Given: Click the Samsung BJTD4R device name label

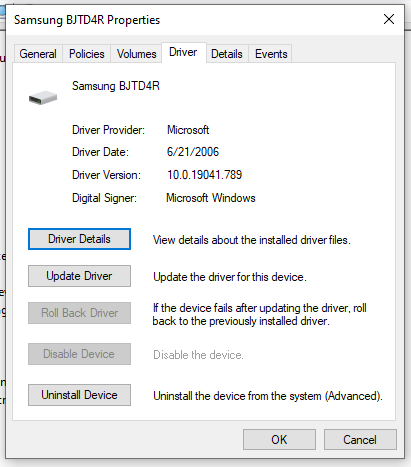Looking at the screenshot, I should (x=116, y=86).
